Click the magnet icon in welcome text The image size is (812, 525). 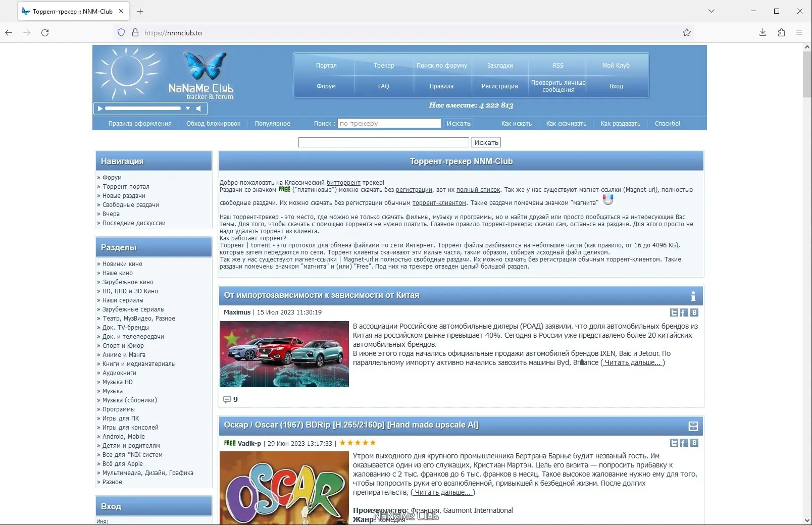[608, 199]
